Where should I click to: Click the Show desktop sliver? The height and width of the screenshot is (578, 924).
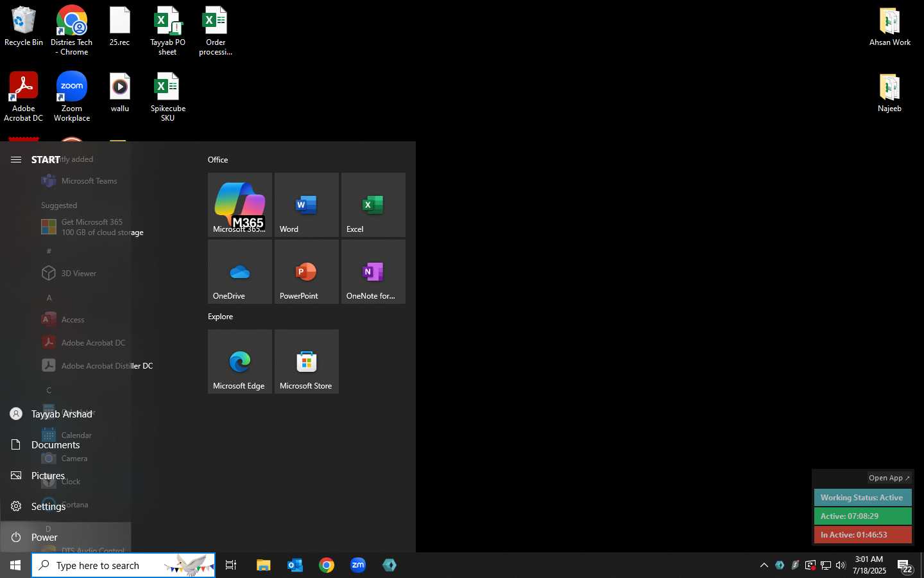click(x=922, y=565)
